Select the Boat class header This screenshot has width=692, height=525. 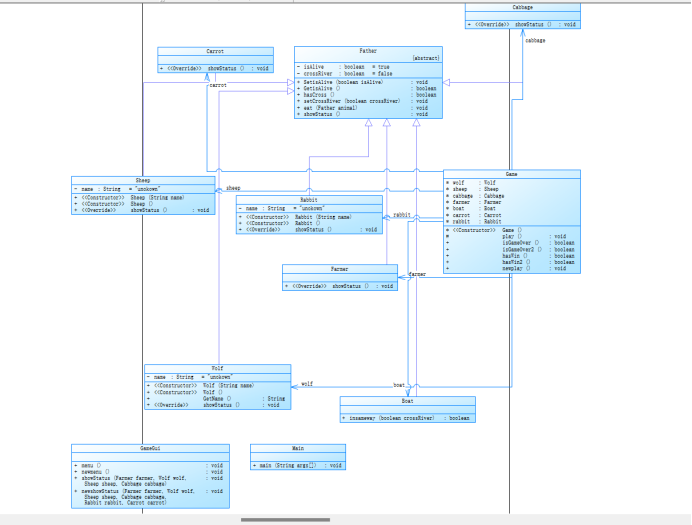(408, 401)
